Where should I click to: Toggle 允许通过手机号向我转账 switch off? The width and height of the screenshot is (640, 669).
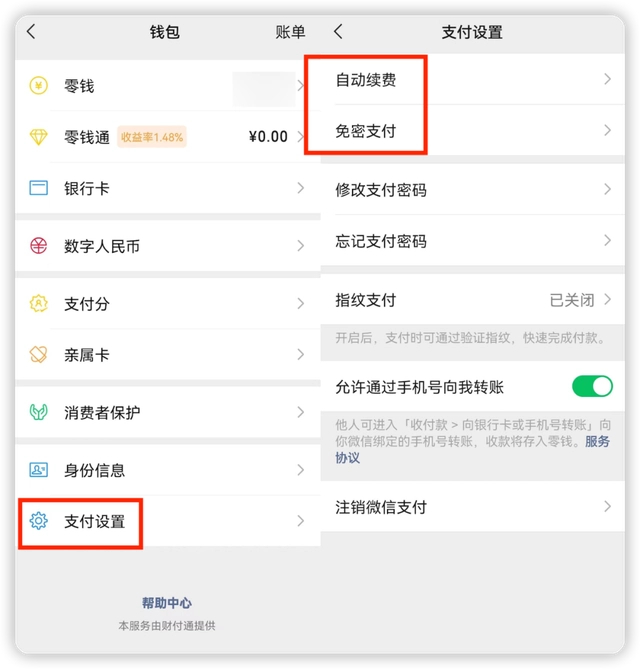591,386
